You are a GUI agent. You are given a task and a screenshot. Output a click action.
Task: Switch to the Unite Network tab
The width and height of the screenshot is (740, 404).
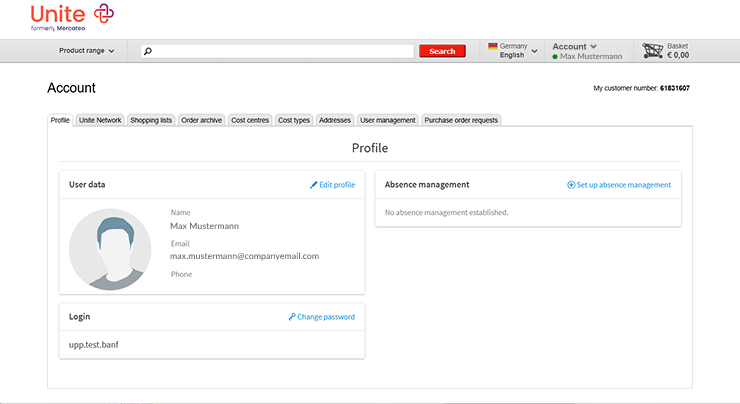[x=100, y=120]
